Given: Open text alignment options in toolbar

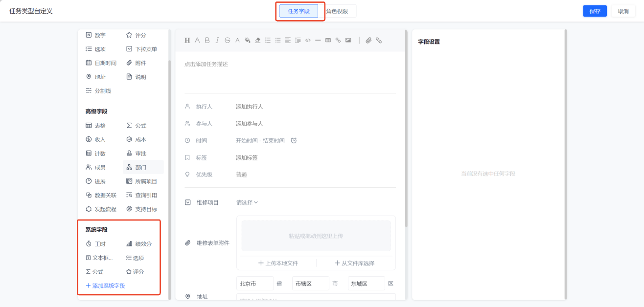Looking at the screenshot, I should (x=288, y=41).
